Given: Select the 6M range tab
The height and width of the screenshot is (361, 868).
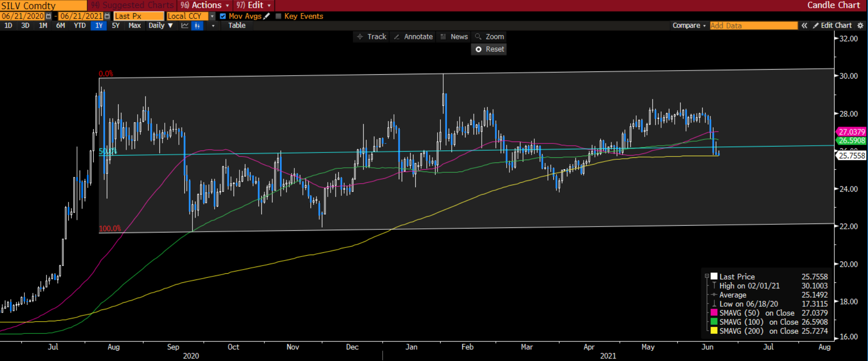Looking at the screenshot, I should [61, 26].
